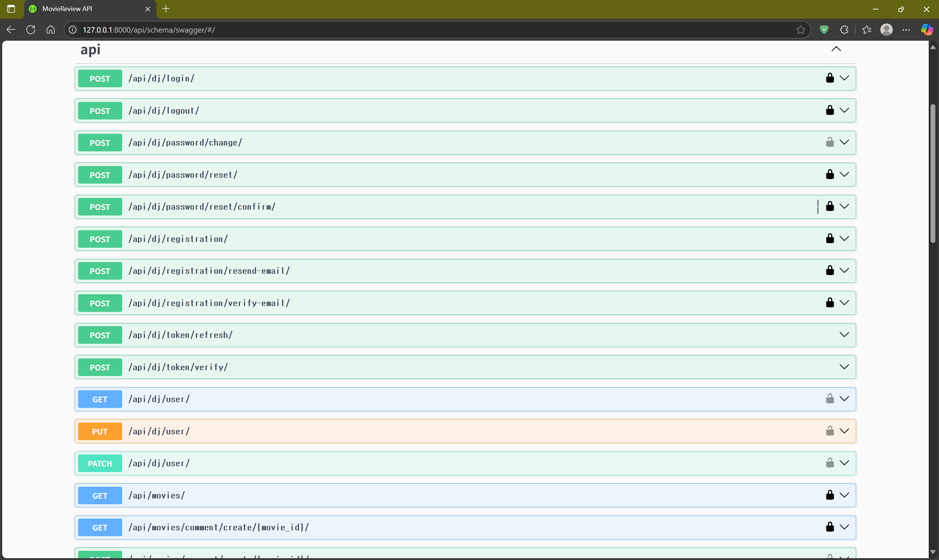Open the Copilot icon in the toolbar

click(927, 30)
